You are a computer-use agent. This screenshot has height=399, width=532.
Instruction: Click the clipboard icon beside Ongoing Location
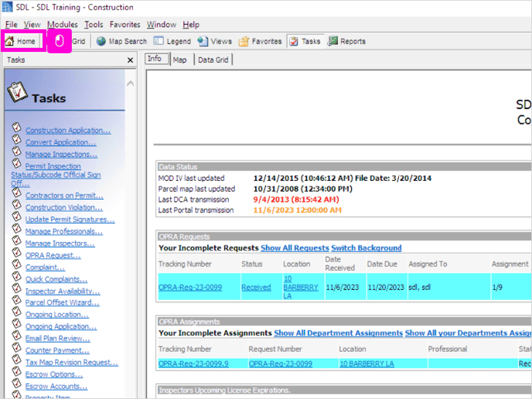coord(17,312)
